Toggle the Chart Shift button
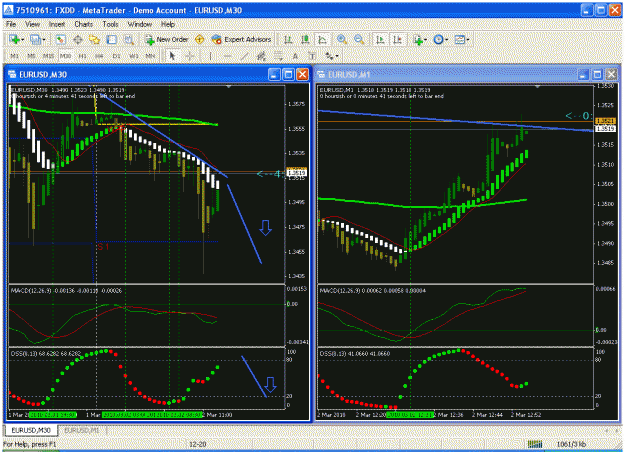The height and width of the screenshot is (452, 625). (x=397, y=39)
